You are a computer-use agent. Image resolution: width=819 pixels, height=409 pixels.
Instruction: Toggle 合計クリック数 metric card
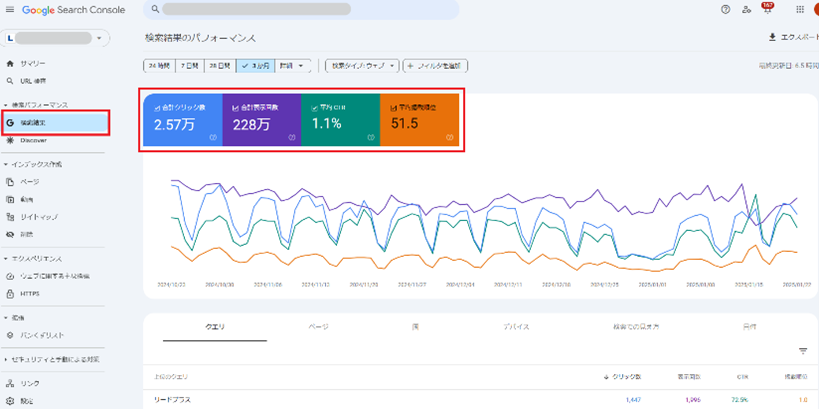point(183,120)
